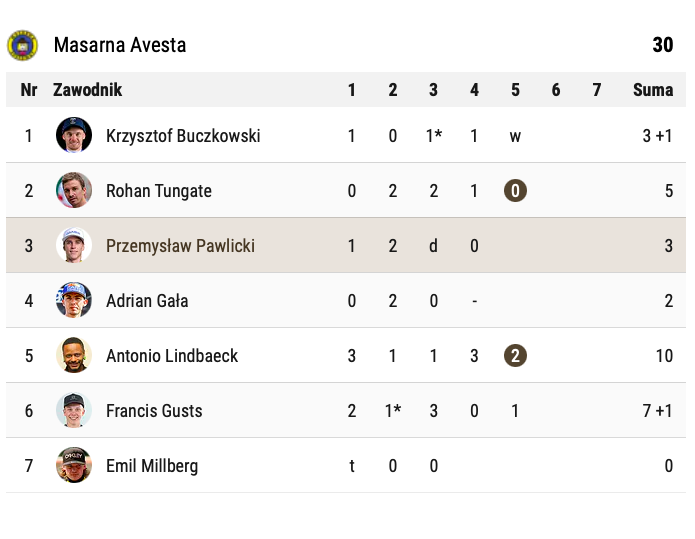
Task: Open Masarna Avesta team name link
Action: [120, 45]
